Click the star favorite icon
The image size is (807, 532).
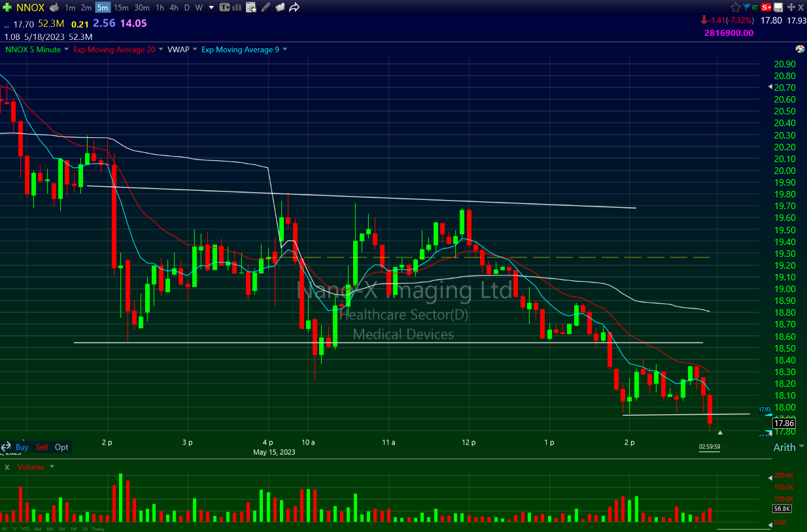pyautogui.click(x=736, y=8)
